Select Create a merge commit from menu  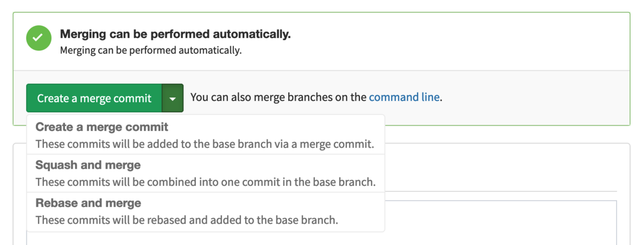(206, 135)
